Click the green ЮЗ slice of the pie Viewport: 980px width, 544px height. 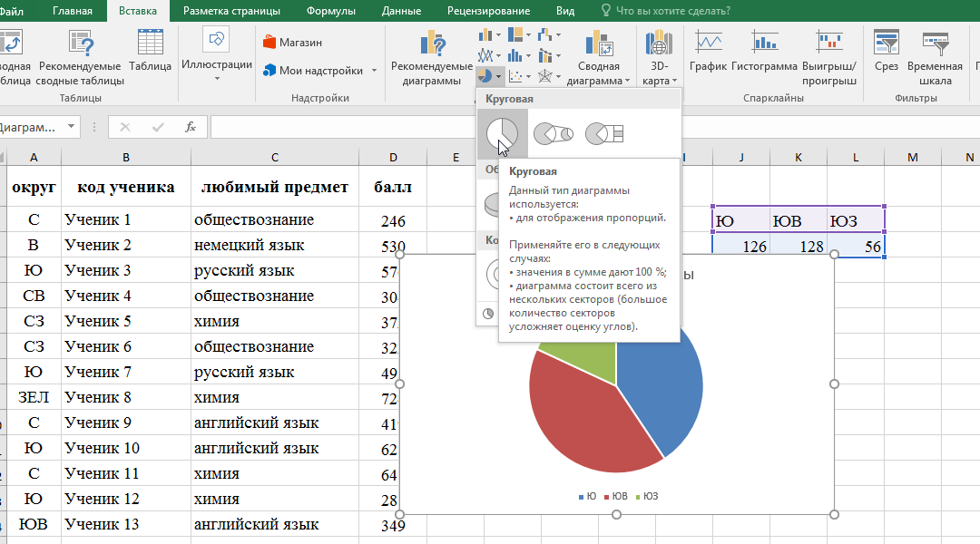tap(584, 359)
